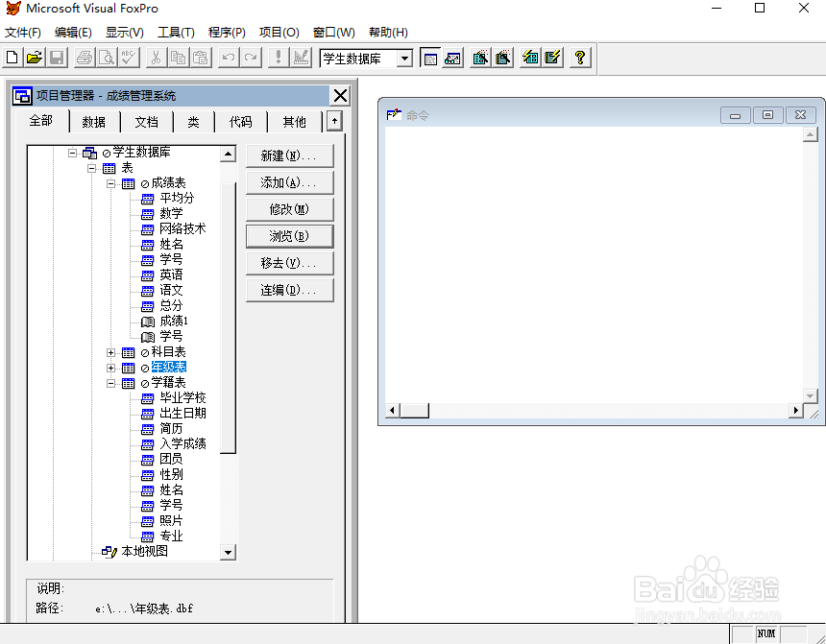The width and height of the screenshot is (826, 644).
Task: Click the New file toolbar icon
Action: click(12, 58)
